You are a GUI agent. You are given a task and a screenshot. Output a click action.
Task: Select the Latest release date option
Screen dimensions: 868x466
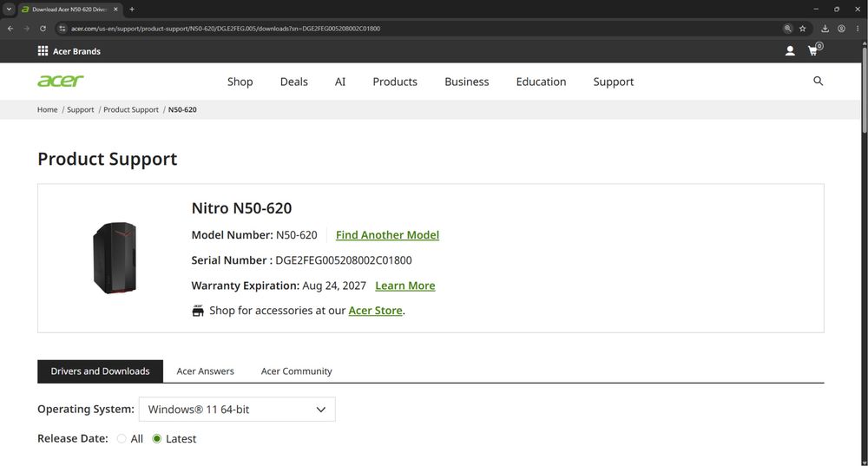tap(156, 439)
